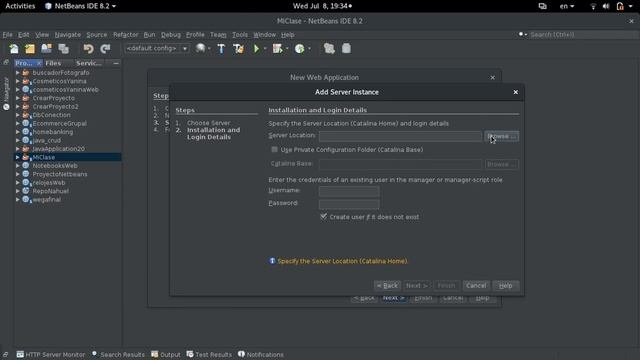Open the network status indicator

point(593,6)
